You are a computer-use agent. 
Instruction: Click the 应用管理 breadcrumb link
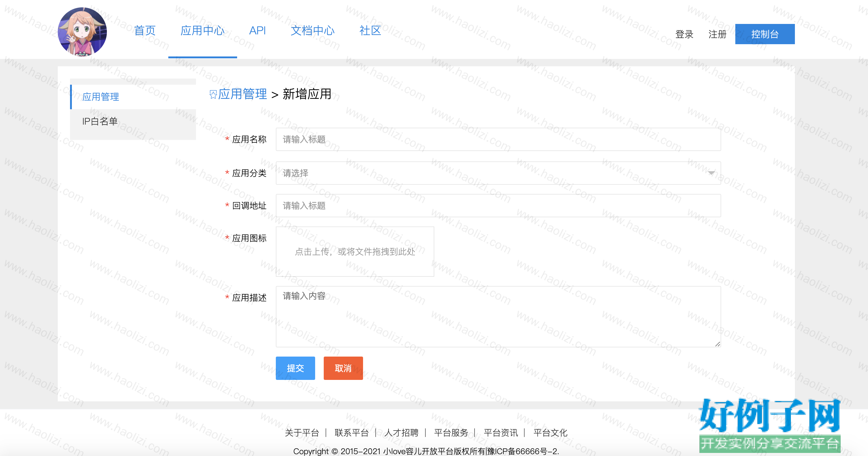pyautogui.click(x=242, y=94)
